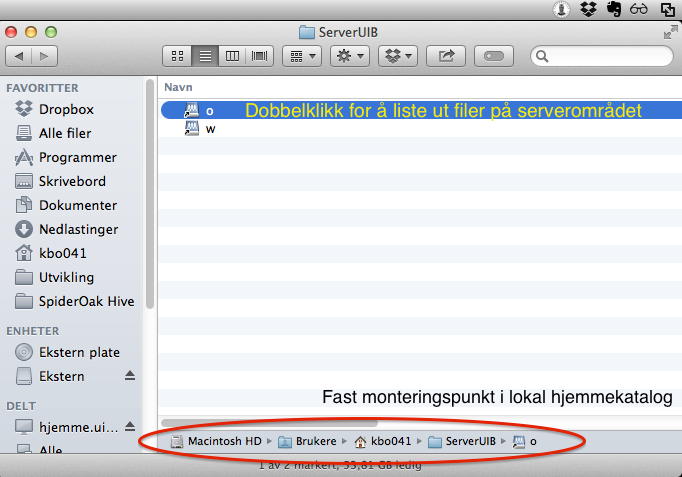Open the Dropbox toolbar dropdown
682x477 pixels.
pyautogui.click(x=397, y=56)
